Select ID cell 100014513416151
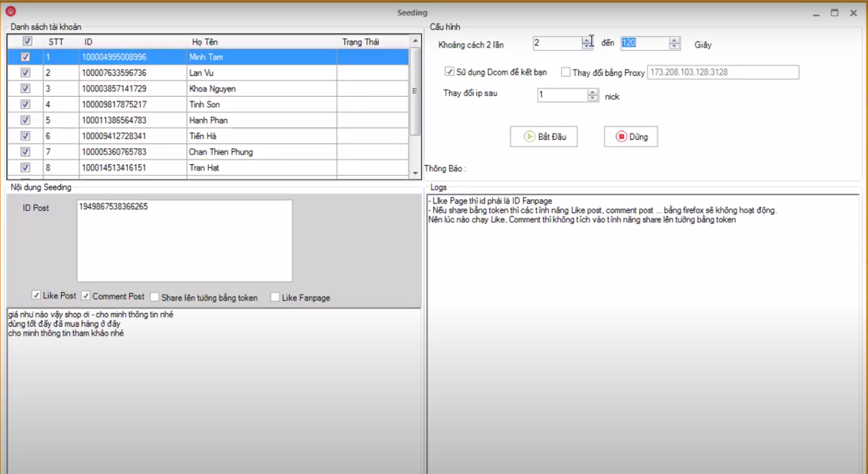The width and height of the screenshot is (868, 474). pos(133,168)
